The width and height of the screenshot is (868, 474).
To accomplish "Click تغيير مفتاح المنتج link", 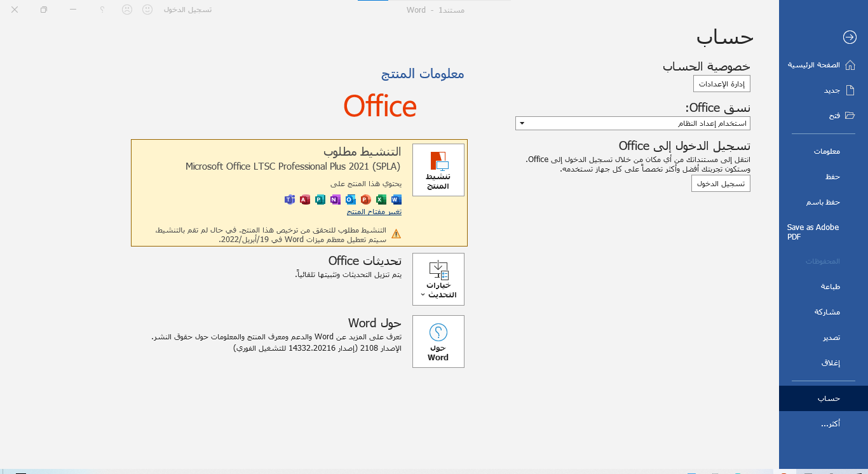I will click(x=374, y=212).
